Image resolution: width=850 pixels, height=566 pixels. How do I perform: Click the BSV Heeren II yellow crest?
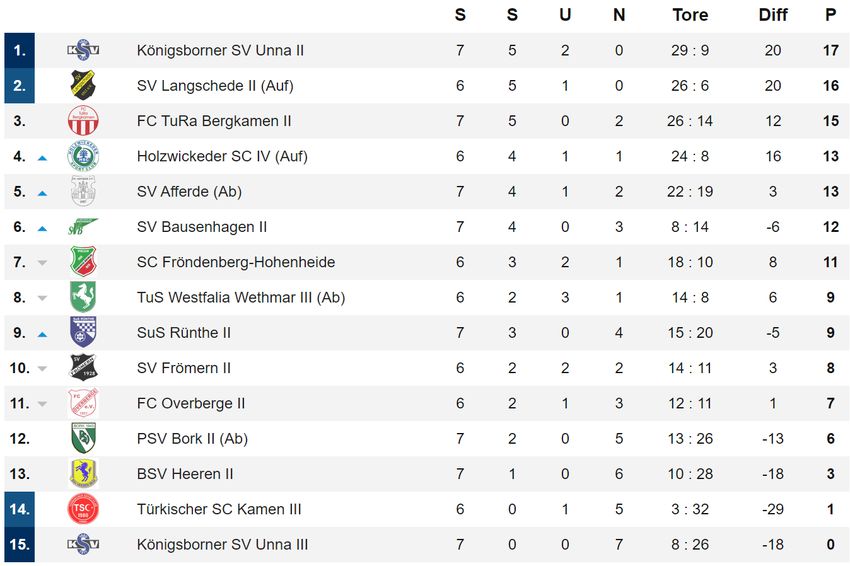point(83,474)
